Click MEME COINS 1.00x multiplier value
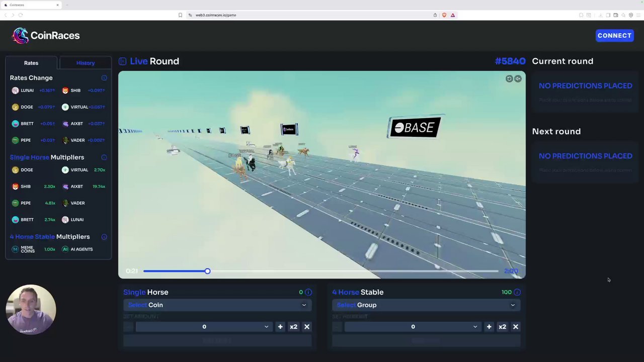Screen dimensions: 644x362 pos(50,249)
